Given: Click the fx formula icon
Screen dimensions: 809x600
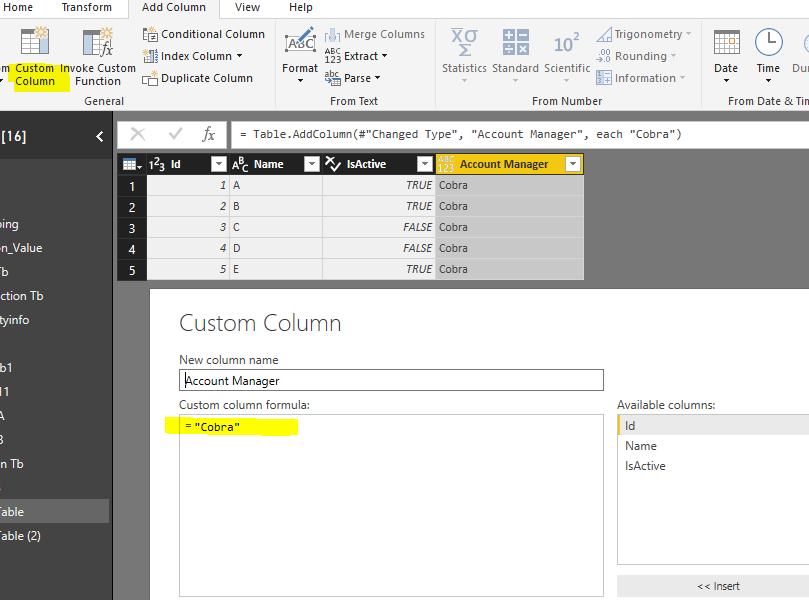Looking at the screenshot, I should (208, 134).
